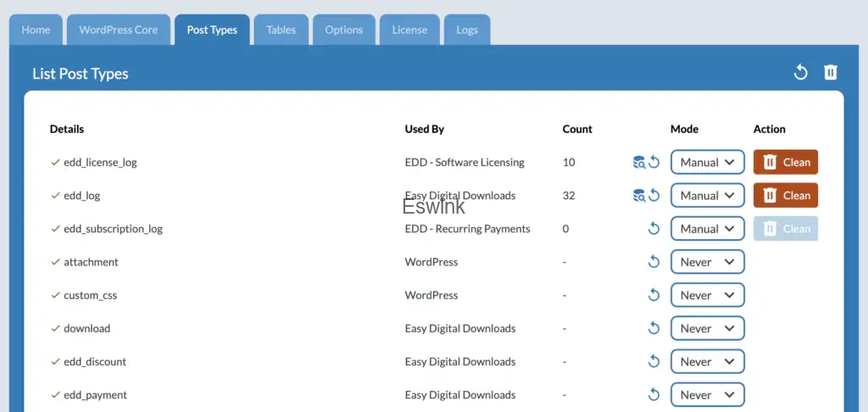Click the reset icon in edd_payment row
Screen dimensions: 868x412
coord(654,395)
